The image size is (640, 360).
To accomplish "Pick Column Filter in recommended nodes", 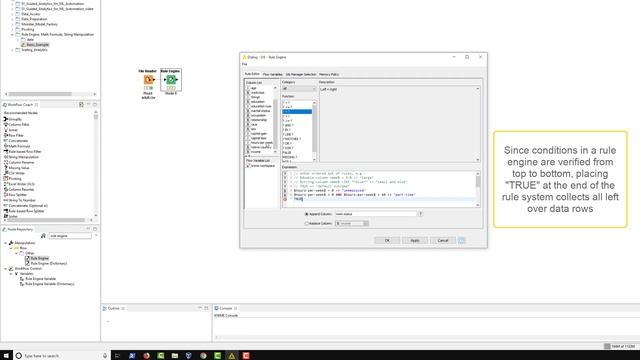I will coord(16,124).
